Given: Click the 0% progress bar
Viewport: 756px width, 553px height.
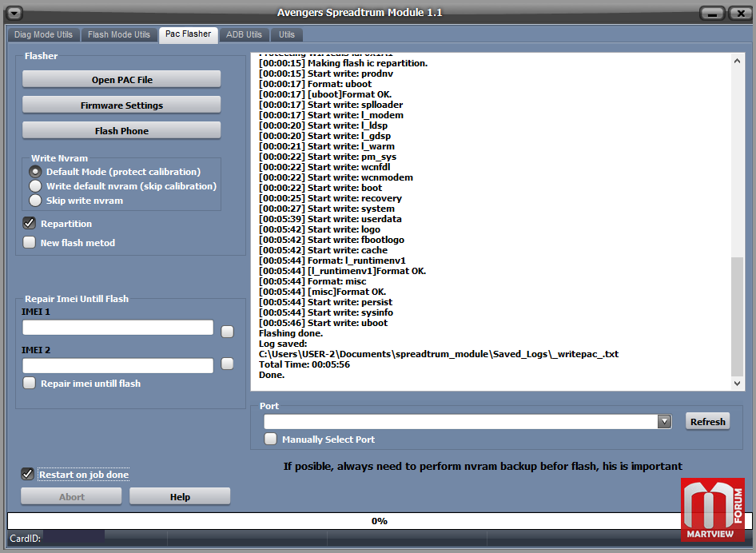Looking at the screenshot, I should coord(379,521).
